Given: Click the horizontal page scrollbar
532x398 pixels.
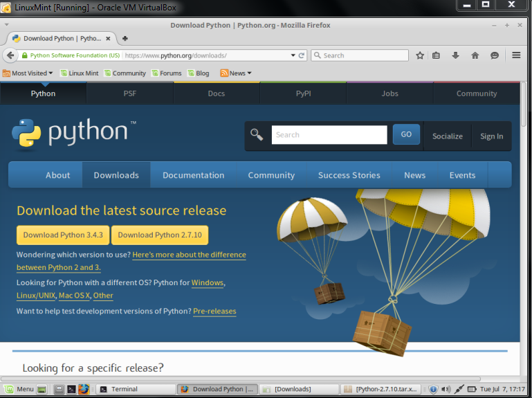Looking at the screenshot, I should tap(241, 379).
